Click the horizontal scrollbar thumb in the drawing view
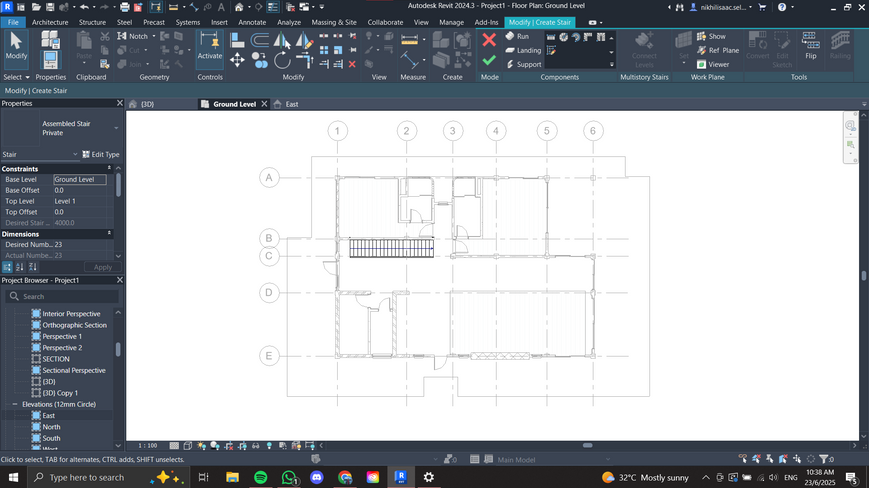Screen dimensions: 869x488 (587, 445)
